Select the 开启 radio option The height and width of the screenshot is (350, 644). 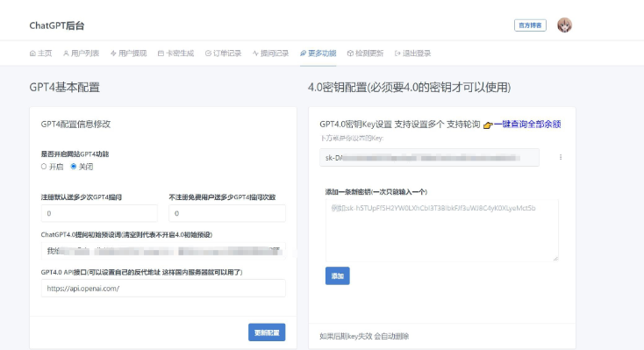tap(44, 167)
